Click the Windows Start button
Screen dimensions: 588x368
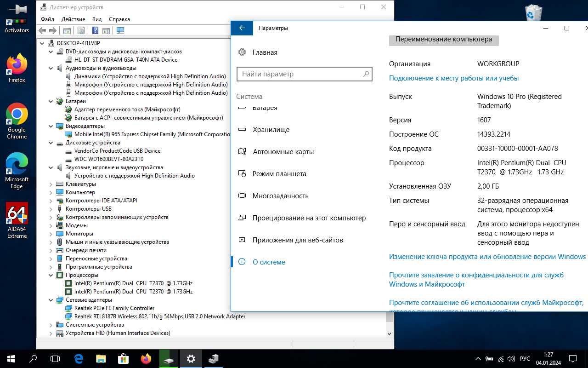[11, 359]
